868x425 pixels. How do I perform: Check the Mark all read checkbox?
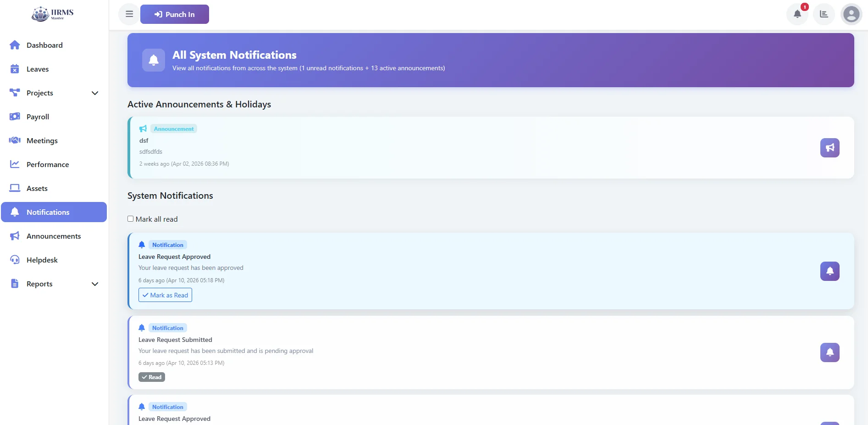click(x=131, y=219)
